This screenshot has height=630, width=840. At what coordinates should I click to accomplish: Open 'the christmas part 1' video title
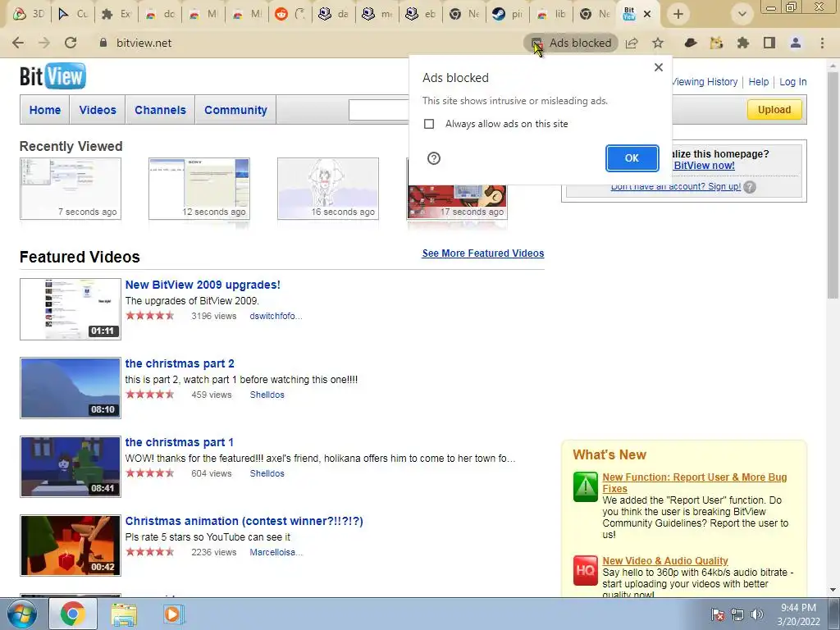(179, 442)
